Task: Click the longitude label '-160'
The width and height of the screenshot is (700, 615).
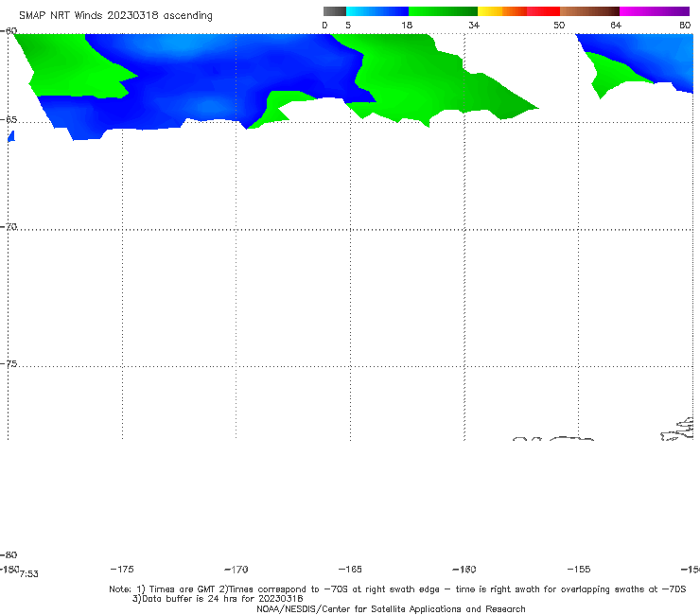Action: [464, 570]
